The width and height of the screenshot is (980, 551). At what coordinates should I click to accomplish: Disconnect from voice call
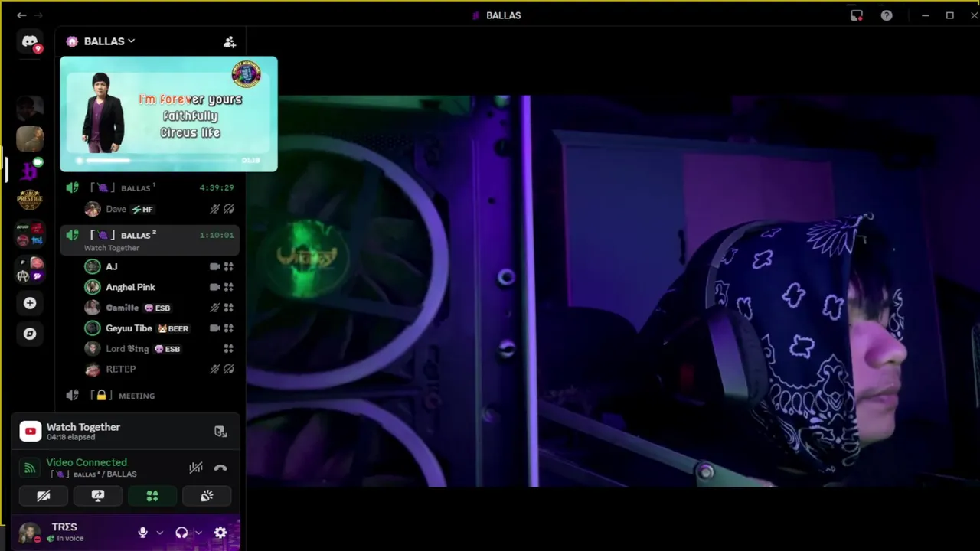click(220, 468)
